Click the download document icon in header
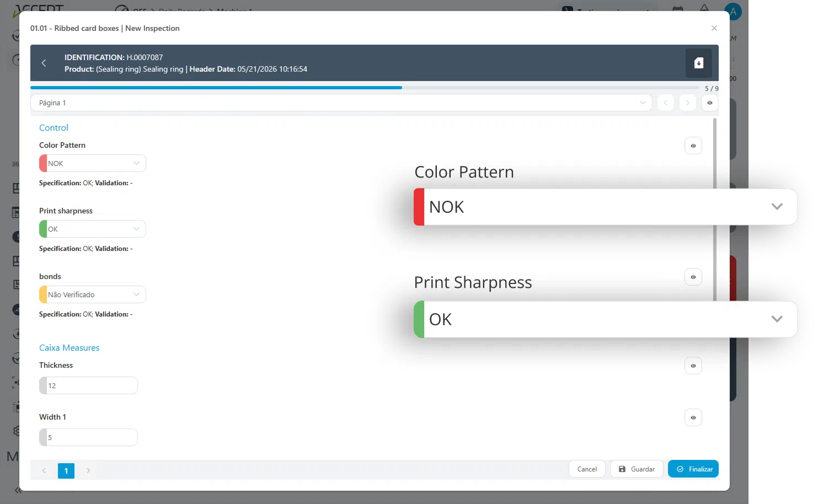Image resolution: width=818 pixels, height=504 pixels. 698,63
